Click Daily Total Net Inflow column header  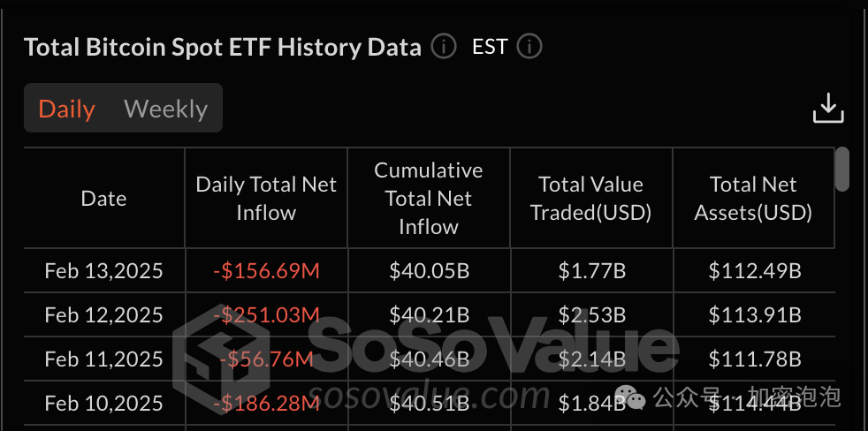point(266,198)
